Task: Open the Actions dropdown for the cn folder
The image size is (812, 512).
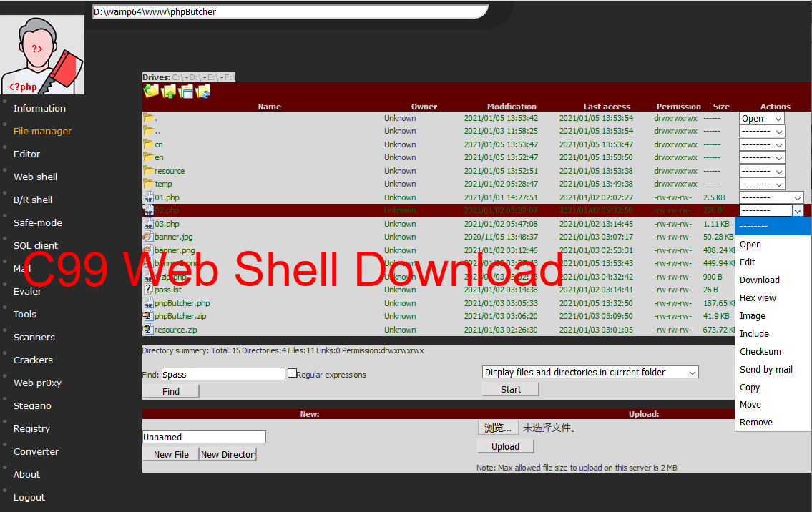Action: (762, 144)
